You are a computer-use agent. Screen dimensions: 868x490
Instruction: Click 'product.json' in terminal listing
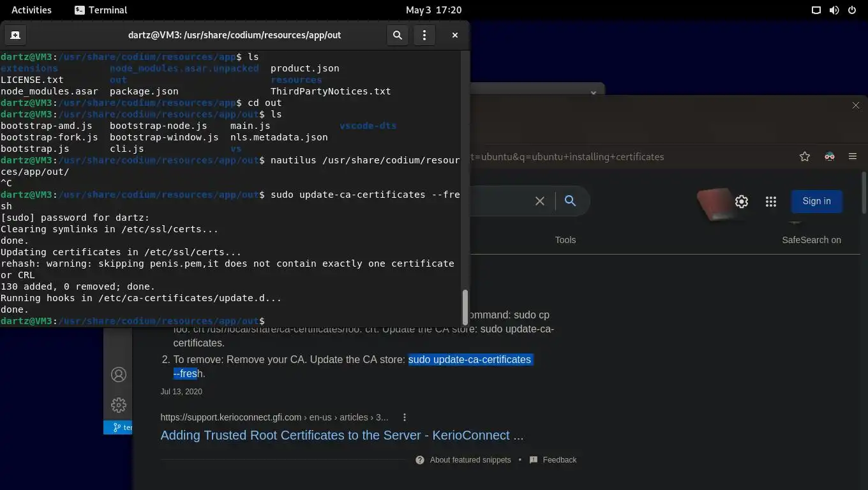click(305, 68)
